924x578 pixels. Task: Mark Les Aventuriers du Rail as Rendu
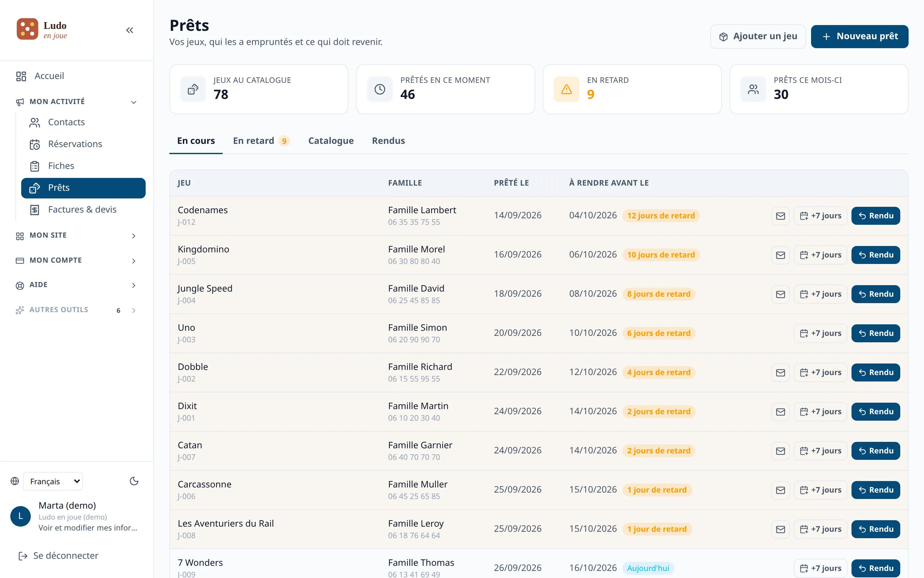coord(876,530)
